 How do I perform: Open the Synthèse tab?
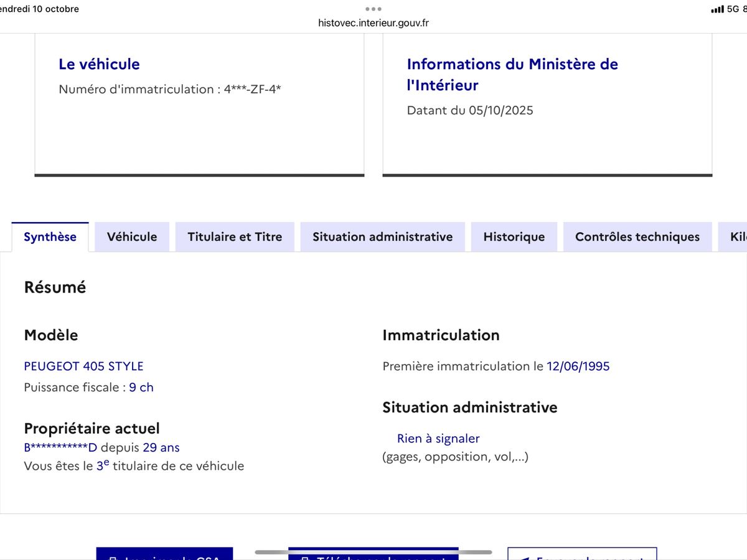(50, 237)
